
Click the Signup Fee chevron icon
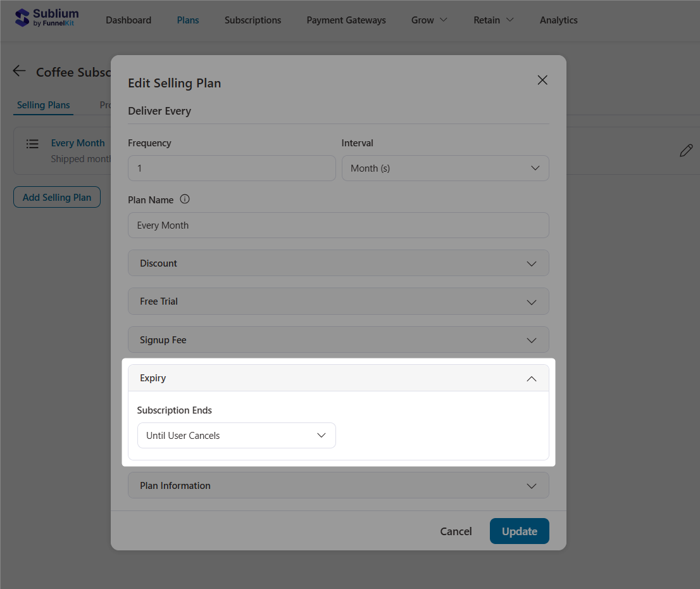[x=532, y=339]
